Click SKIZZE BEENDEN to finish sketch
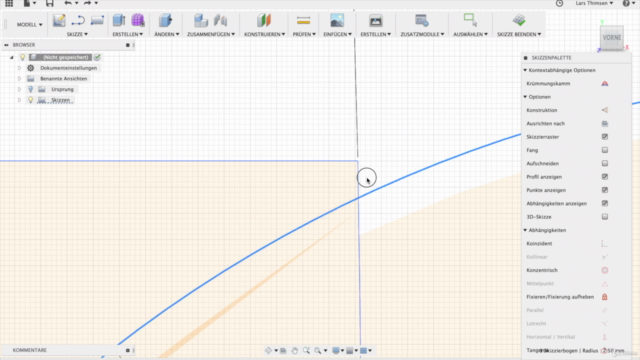640x360 pixels. tap(519, 34)
